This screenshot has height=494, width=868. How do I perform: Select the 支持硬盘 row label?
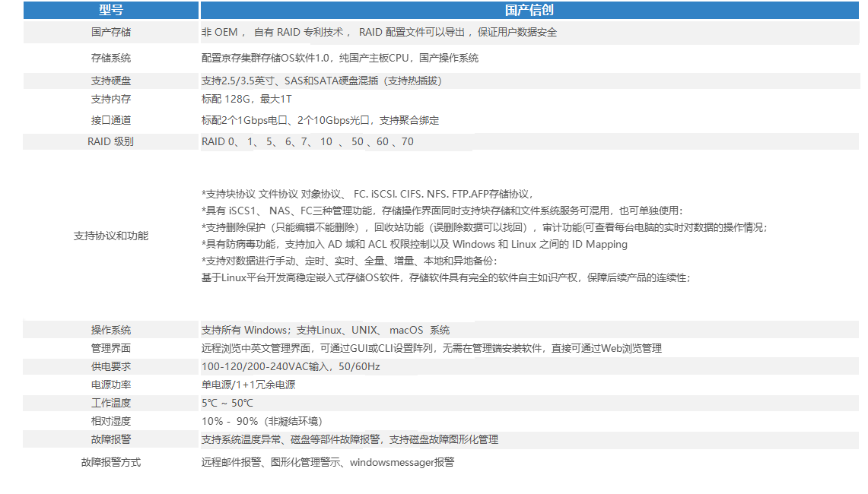coord(111,81)
